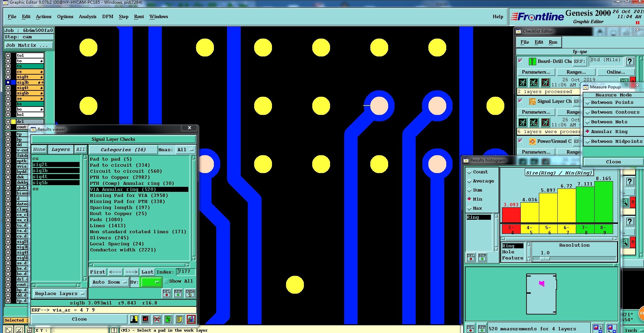Click the REF icon beside UNDO in Results viewer

(x=178, y=293)
